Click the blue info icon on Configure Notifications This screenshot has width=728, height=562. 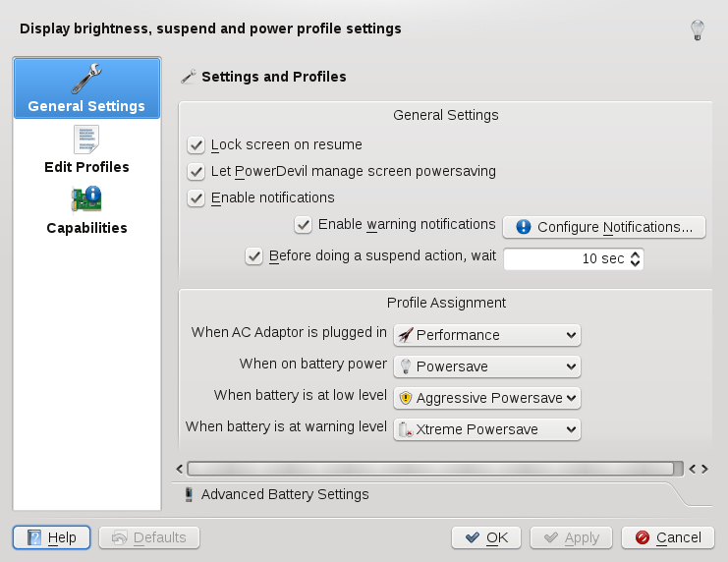(524, 227)
